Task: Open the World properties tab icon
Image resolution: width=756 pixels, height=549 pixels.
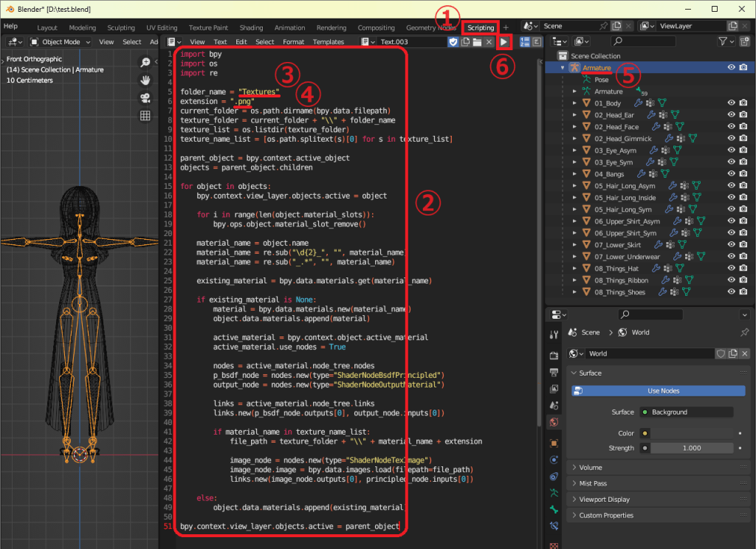Action: pos(554,422)
